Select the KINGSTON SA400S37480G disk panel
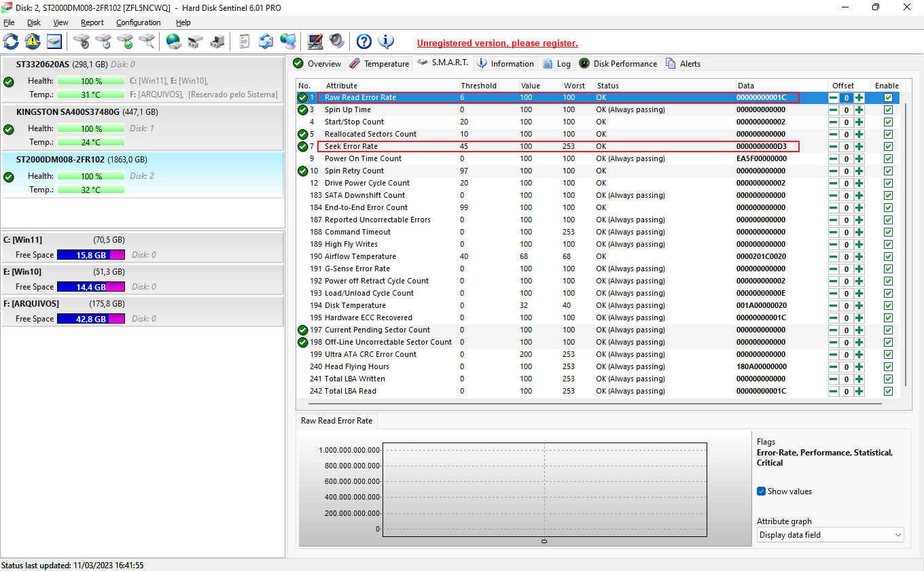The height and width of the screenshot is (571, 924). click(142, 127)
